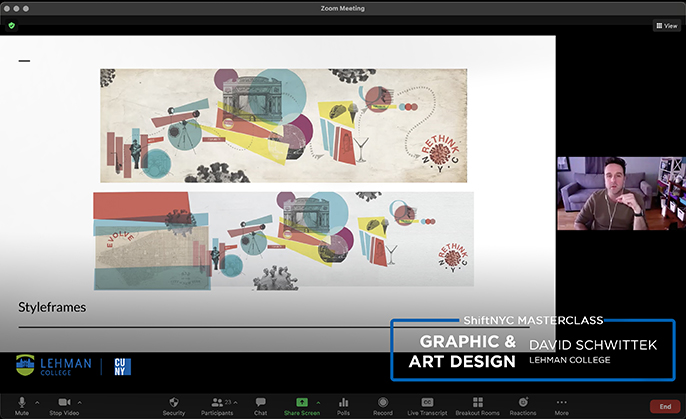Viewport: 686px width, 419px height.
Task: Open the Polls window
Action: point(343,405)
